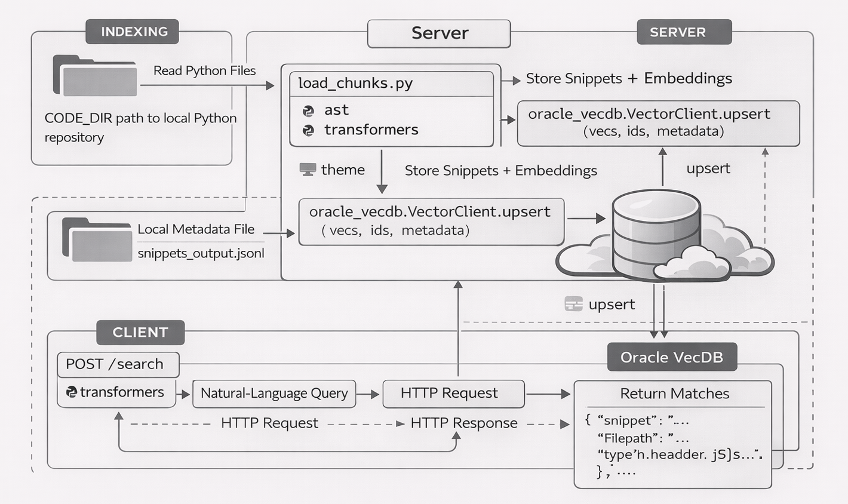Click the "Filepath" line in Return Matches

pos(643,438)
